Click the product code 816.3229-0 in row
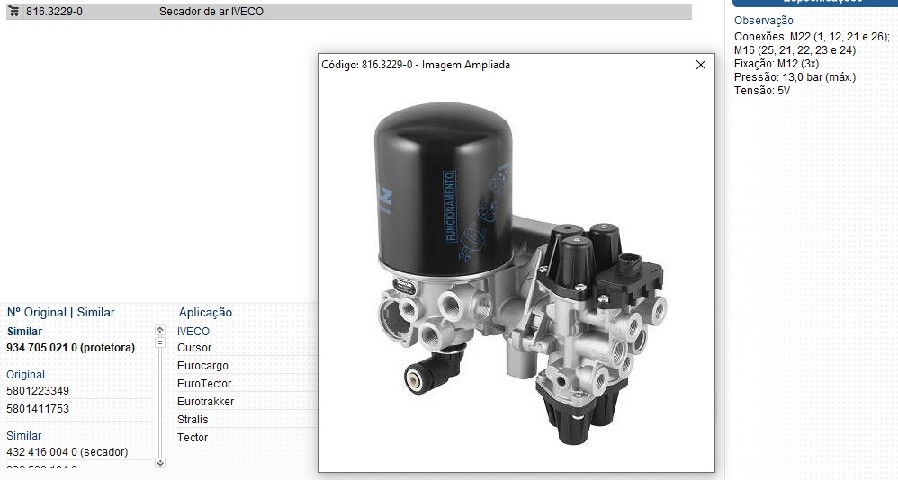The image size is (898, 480). coord(55,11)
